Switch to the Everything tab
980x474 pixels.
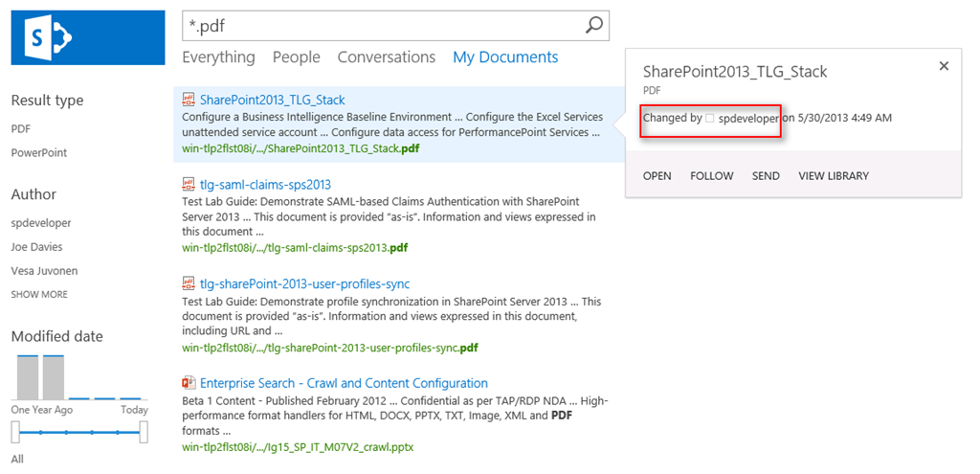pos(218,57)
